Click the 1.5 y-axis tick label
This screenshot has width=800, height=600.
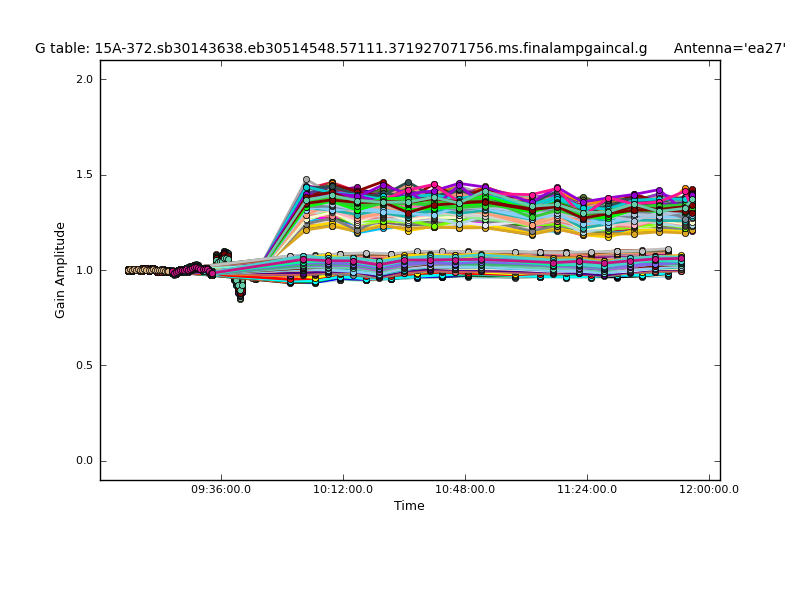pos(83,175)
